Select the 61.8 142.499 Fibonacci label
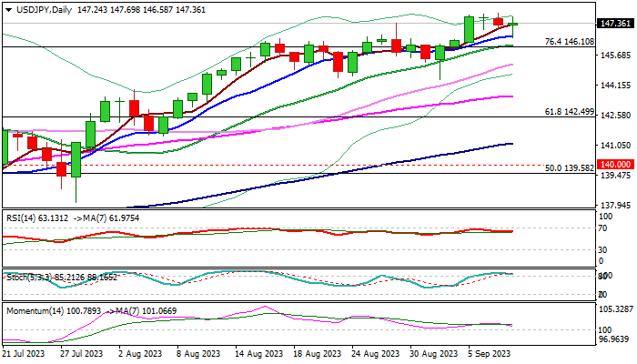The image size is (637, 364). pos(569,112)
